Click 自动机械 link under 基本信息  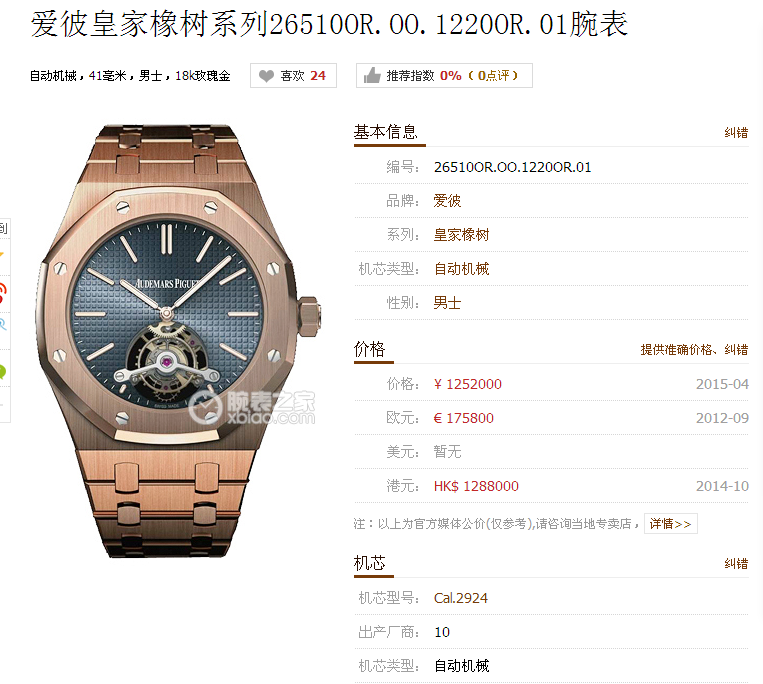click(461, 269)
